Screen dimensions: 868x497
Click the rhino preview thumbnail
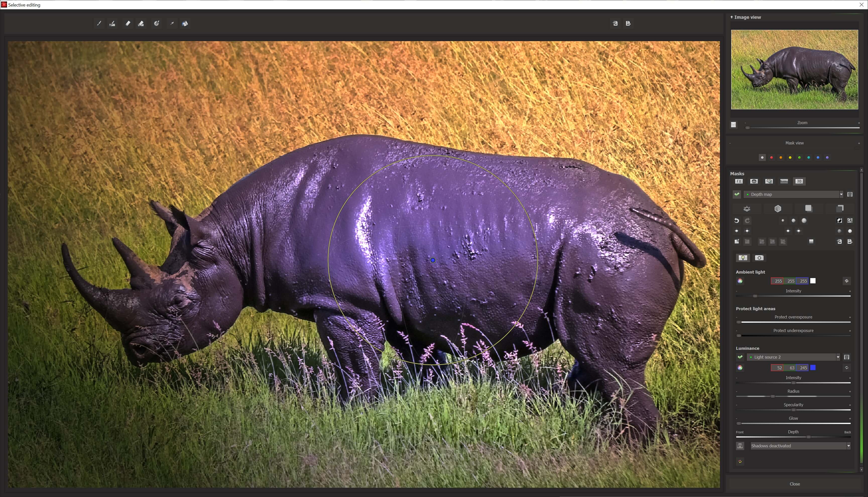click(794, 70)
